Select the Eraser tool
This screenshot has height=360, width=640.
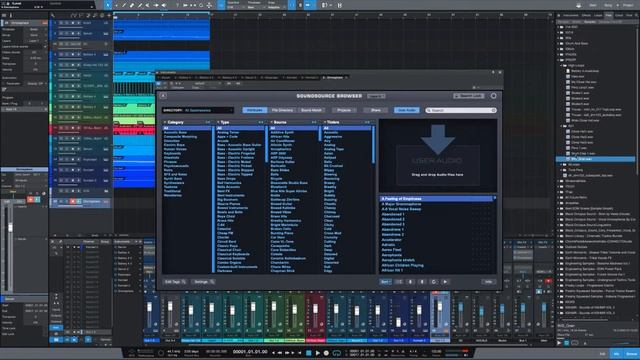pos(132,5)
